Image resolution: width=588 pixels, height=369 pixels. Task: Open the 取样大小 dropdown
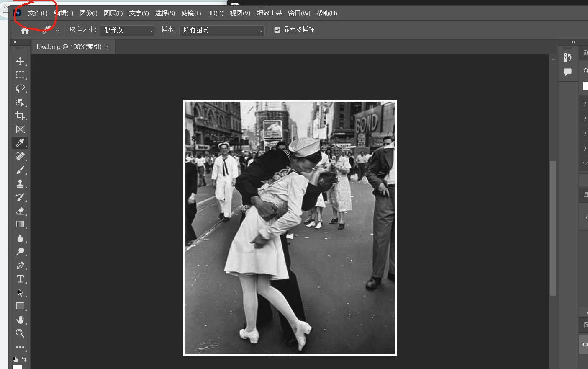tap(128, 30)
